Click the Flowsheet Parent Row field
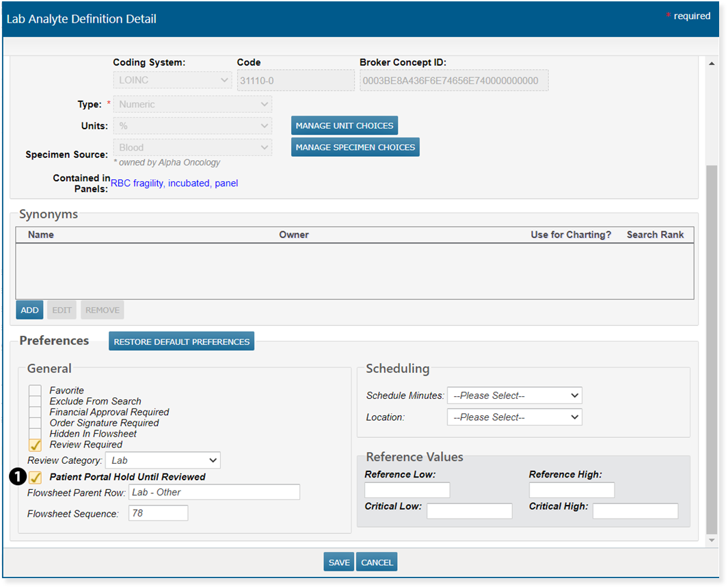Screen dimensions: 728x587 214,493
